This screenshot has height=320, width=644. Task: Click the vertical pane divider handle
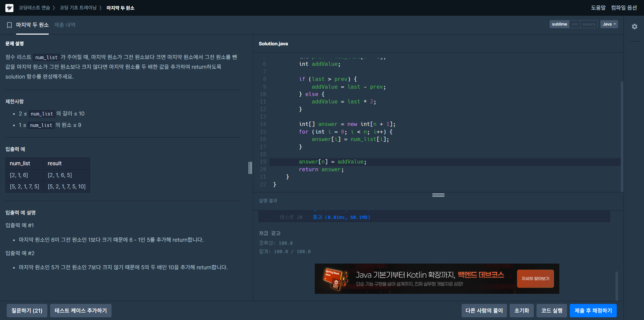coord(250,168)
